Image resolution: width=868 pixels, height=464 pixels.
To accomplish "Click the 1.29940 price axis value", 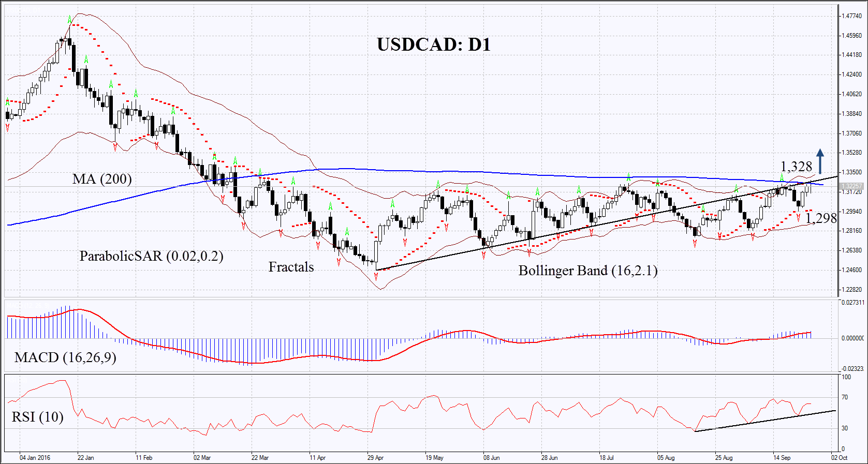I will [x=852, y=212].
